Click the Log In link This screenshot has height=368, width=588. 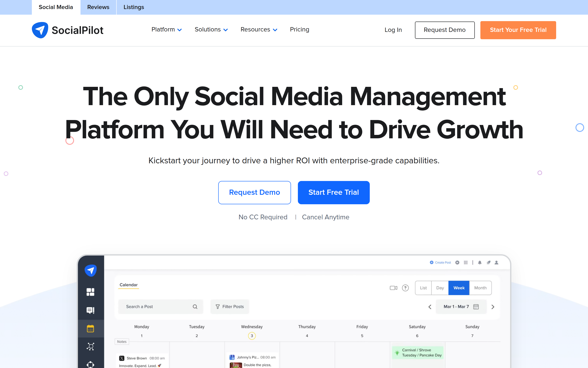(393, 30)
